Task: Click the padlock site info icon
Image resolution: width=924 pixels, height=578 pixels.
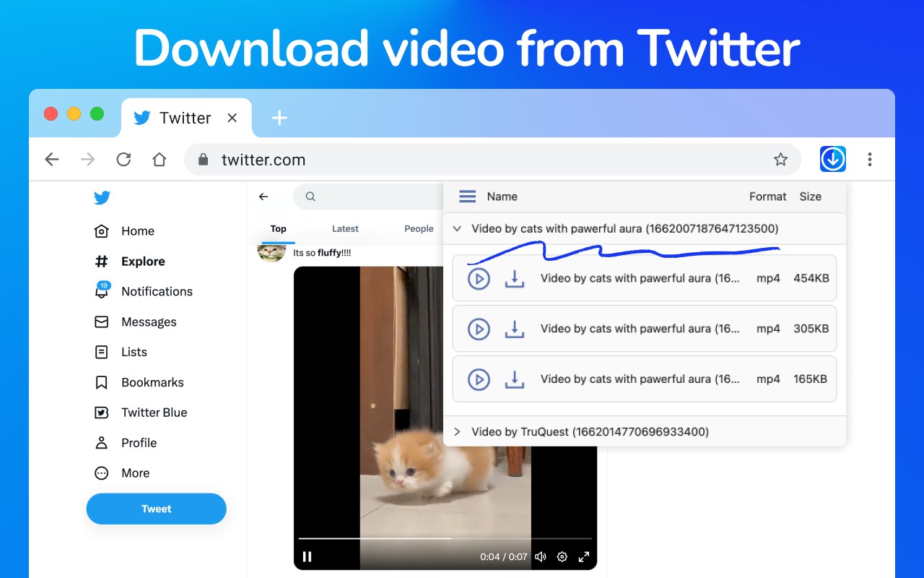Action: point(204,160)
